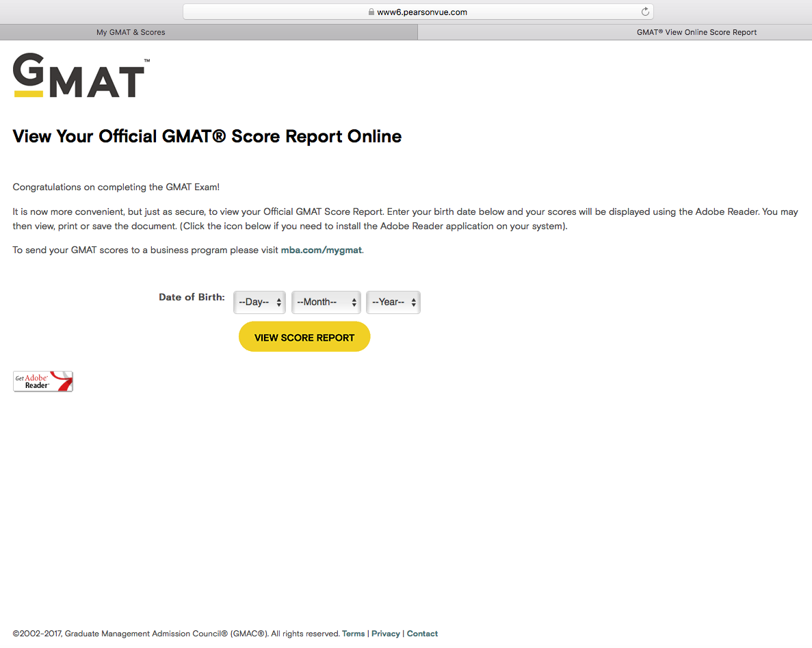Click the View Your Official GMAT Score Report heading
Image resolution: width=812 pixels, height=648 pixels.
(207, 136)
